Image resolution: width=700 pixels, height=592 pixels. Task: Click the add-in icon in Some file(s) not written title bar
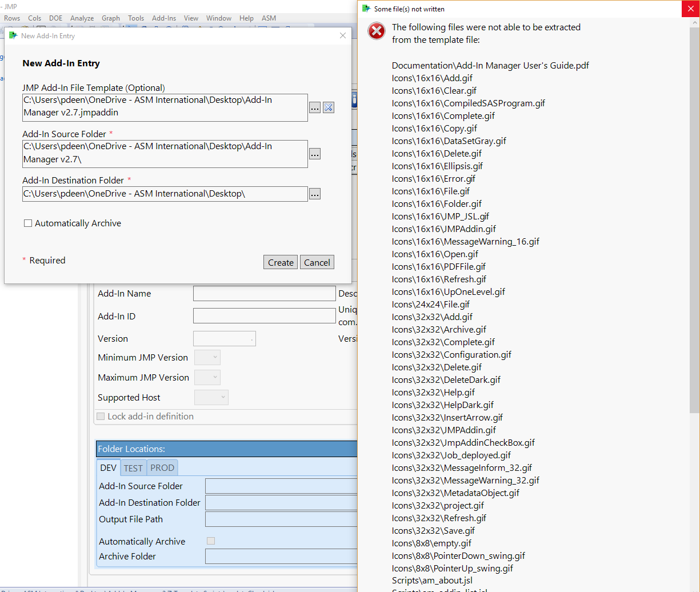click(365, 9)
